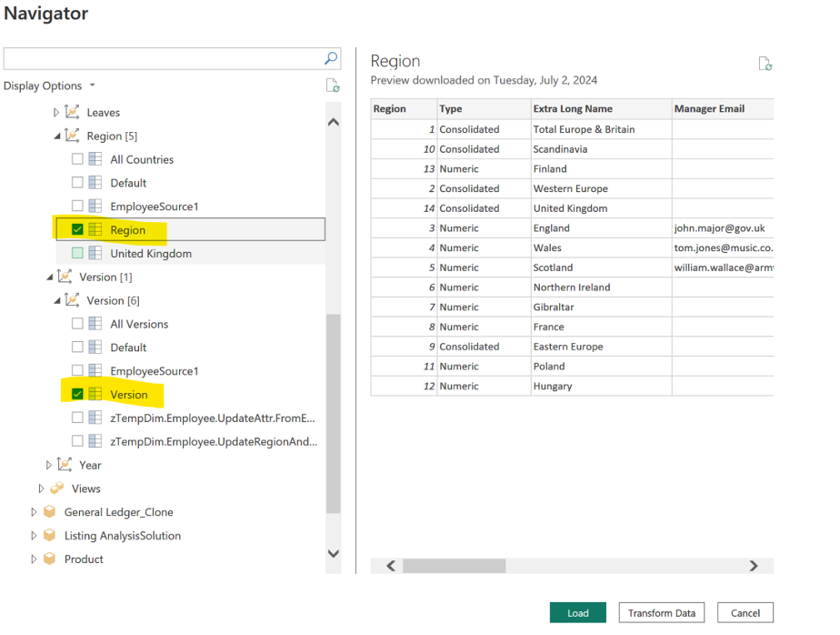The width and height of the screenshot is (840, 635).
Task: Click the Listing AnalysisSolution cube icon
Action: coord(49,535)
